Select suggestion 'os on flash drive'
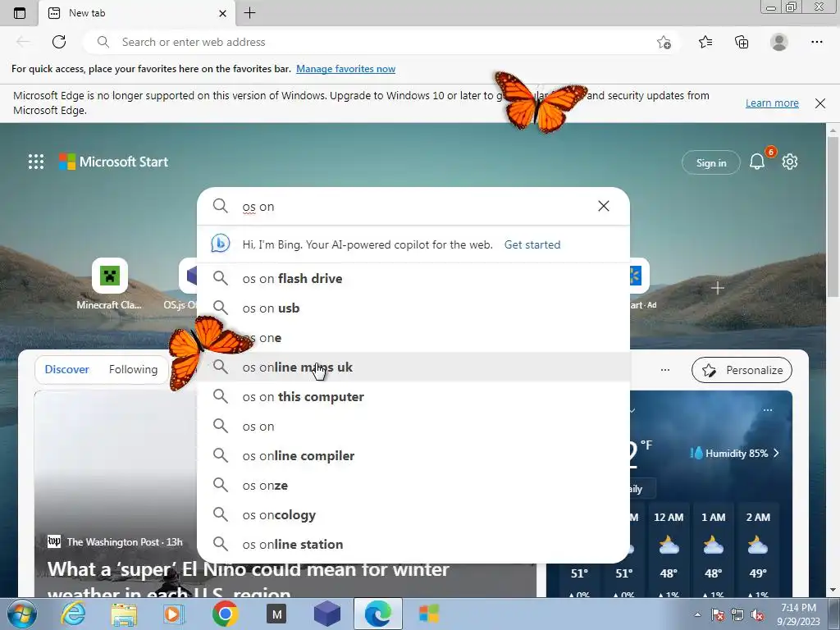The image size is (840, 630). 413,279
